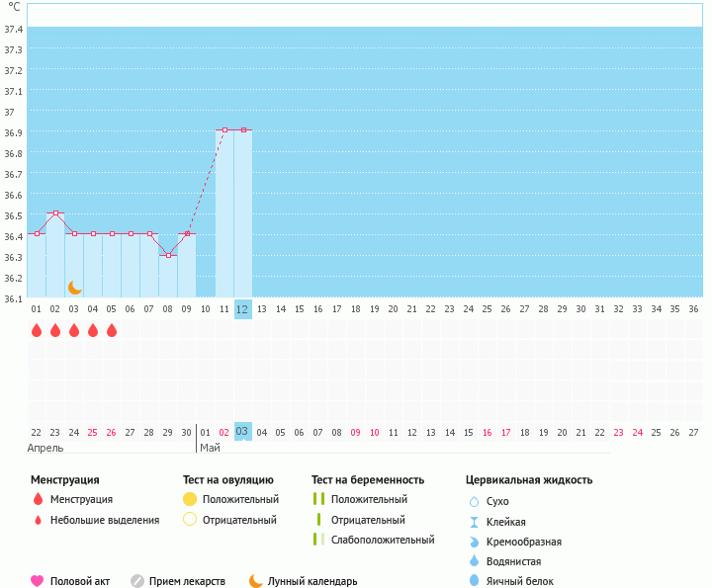712x588 pixels.
Task: Click the menstruation drop under cycle day 05
Action: [112, 330]
